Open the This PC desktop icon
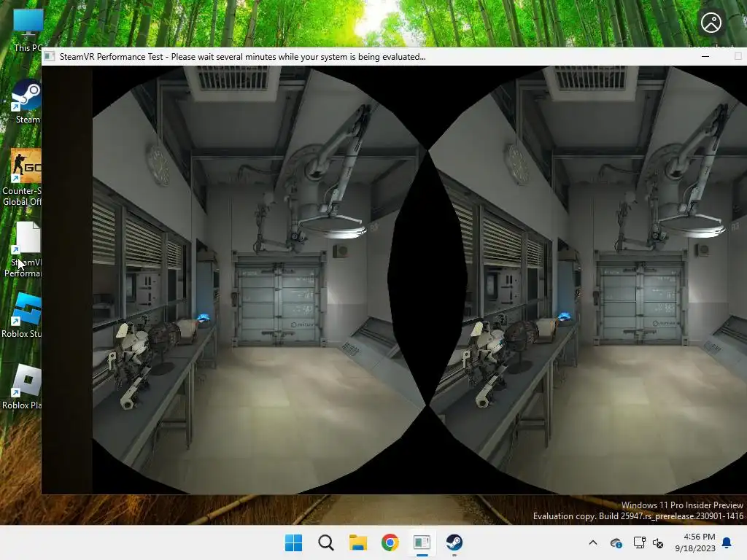The width and height of the screenshot is (747, 560). click(28, 29)
